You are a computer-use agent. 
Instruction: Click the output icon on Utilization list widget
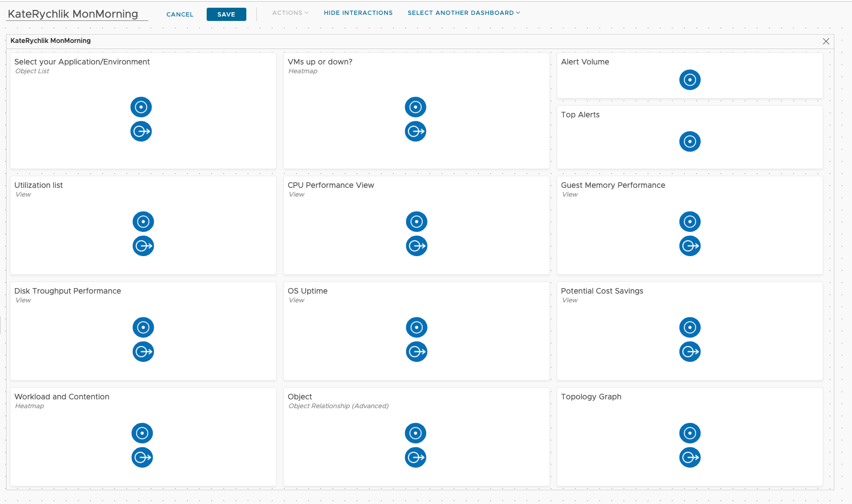pos(143,246)
